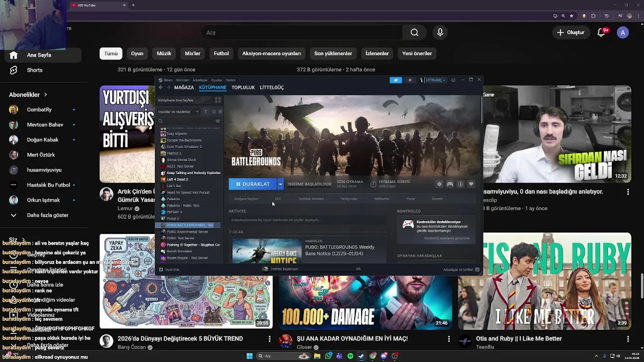Viewport: 644px width, 362px height.
Task: Open more options for Otis and Ruby video
Action: click(628, 339)
